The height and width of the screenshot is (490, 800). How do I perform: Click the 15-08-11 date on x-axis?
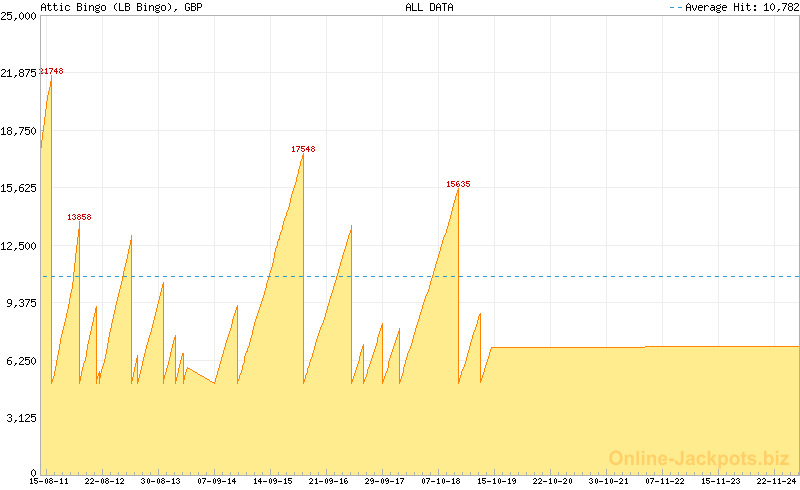pyautogui.click(x=50, y=481)
